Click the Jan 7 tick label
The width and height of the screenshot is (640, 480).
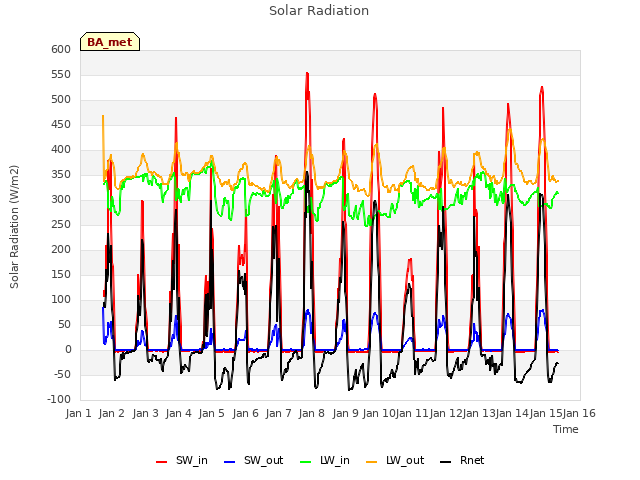279,413
